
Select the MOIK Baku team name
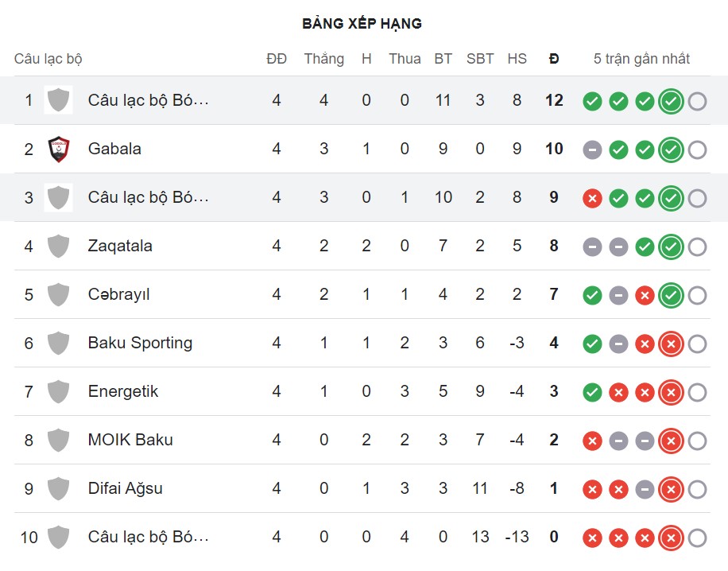coord(130,440)
